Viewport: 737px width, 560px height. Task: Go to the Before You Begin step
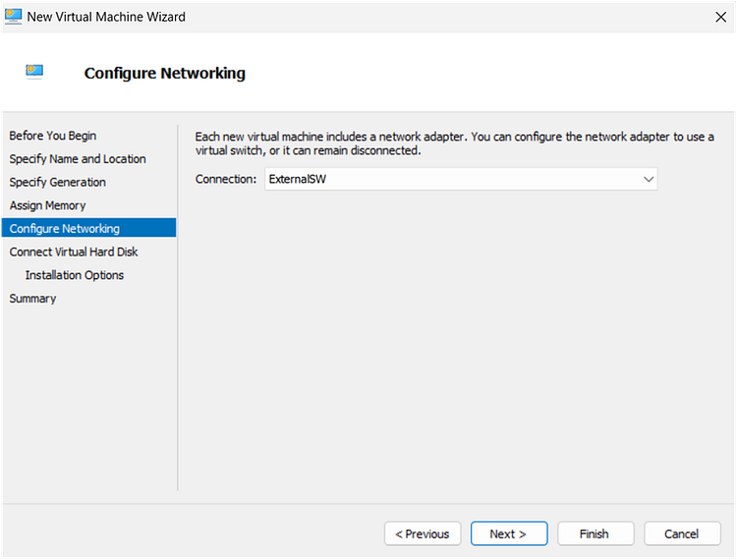tap(53, 136)
